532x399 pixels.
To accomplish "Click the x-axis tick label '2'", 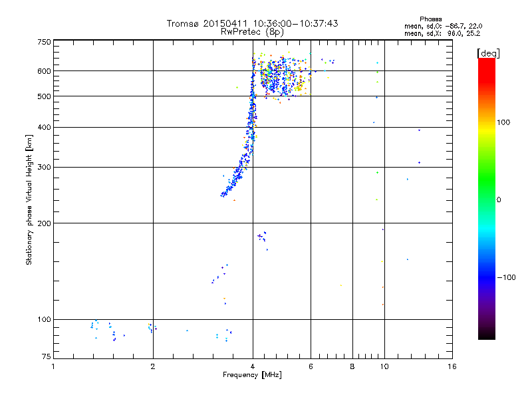I will pos(153,366).
